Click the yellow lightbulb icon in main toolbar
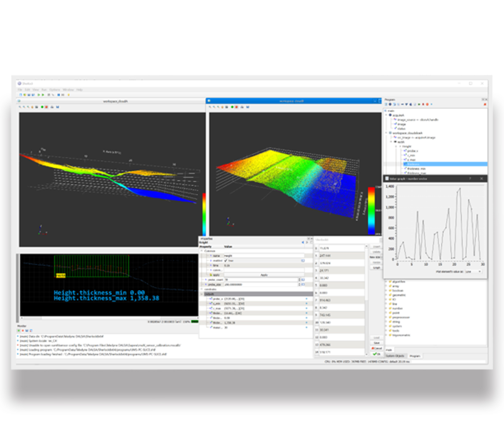The height and width of the screenshot is (444, 504). (69, 95)
